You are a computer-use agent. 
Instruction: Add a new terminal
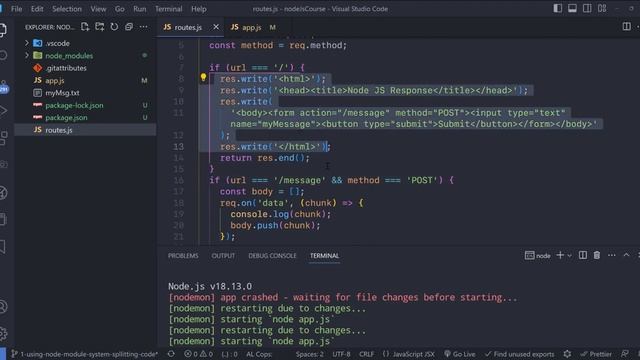[x=560, y=255]
